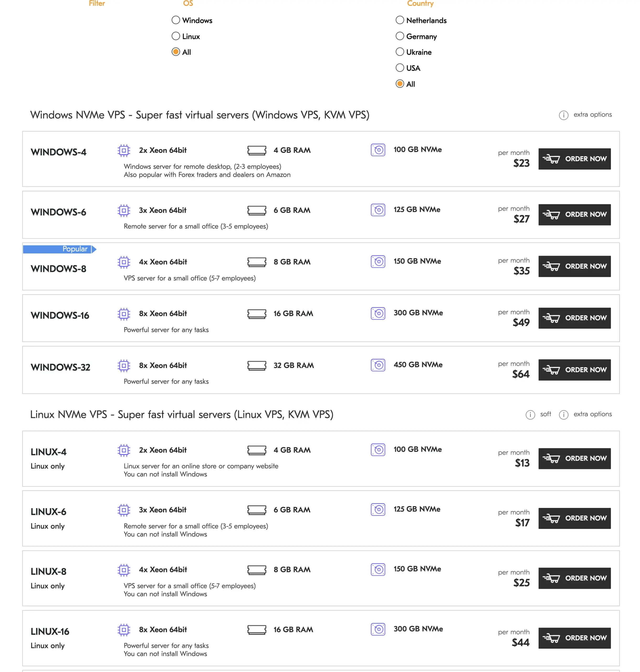The height and width of the screenshot is (672, 640).
Task: Choose Germany as country filter
Action: (x=400, y=36)
